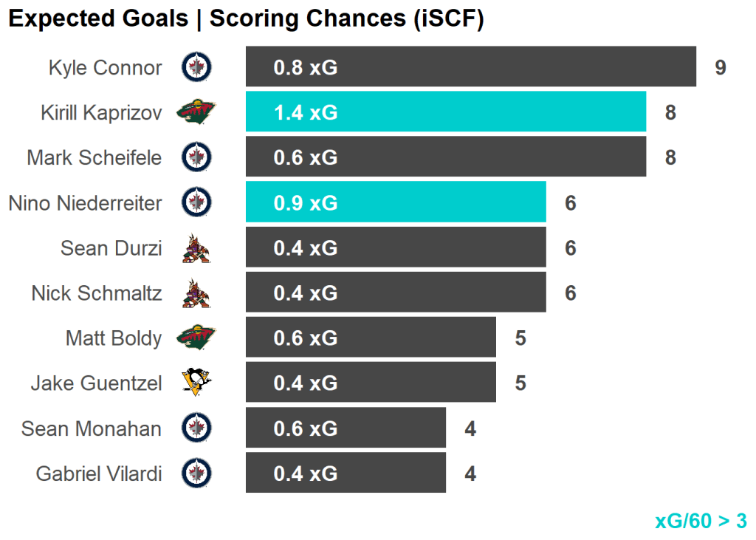
Task: Click the Kyle Connor player name
Action: [x=105, y=68]
